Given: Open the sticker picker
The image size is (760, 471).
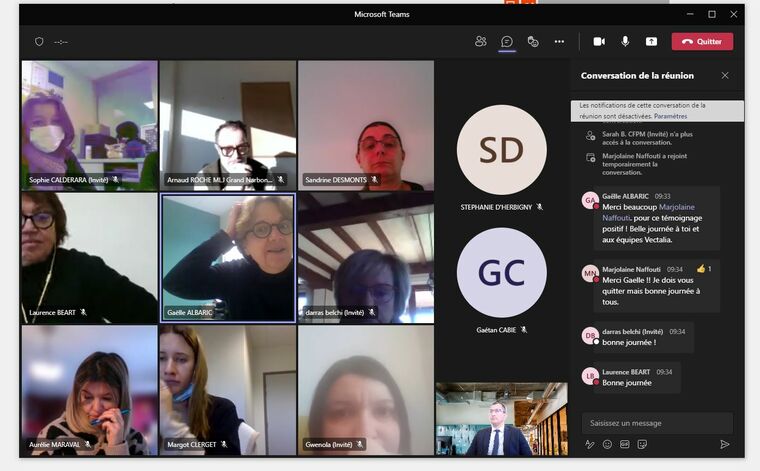Looking at the screenshot, I should 642,444.
